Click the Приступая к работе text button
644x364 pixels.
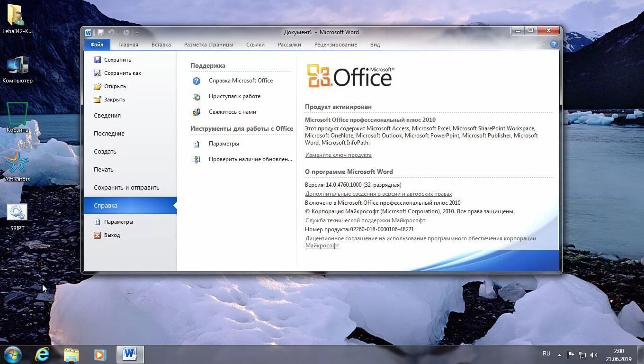pos(234,96)
